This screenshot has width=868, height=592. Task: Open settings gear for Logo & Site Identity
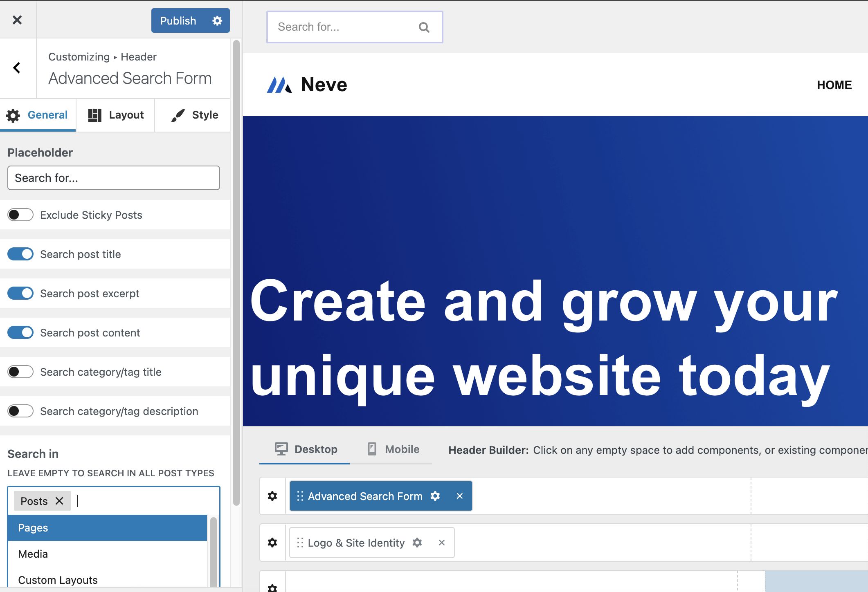[417, 543]
